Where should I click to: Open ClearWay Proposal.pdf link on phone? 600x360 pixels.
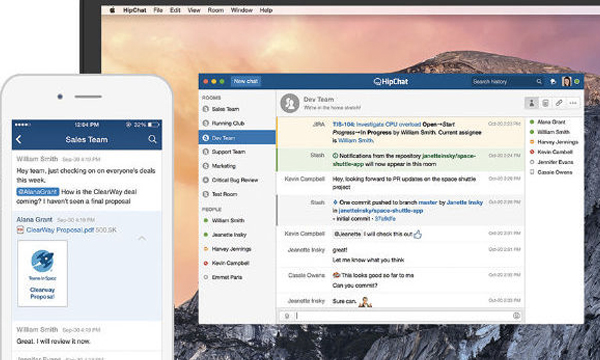tap(60, 230)
